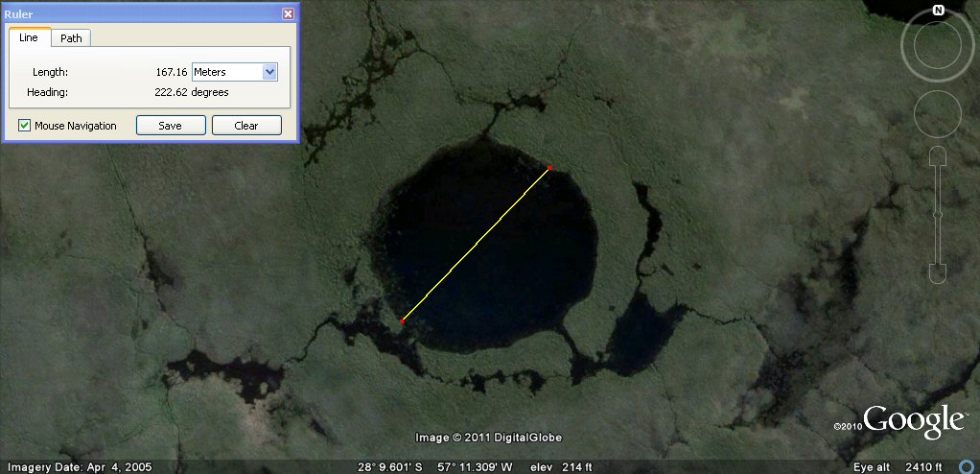Click the Image DigitalGlobe copyright text
The image size is (980, 474).
(488, 438)
